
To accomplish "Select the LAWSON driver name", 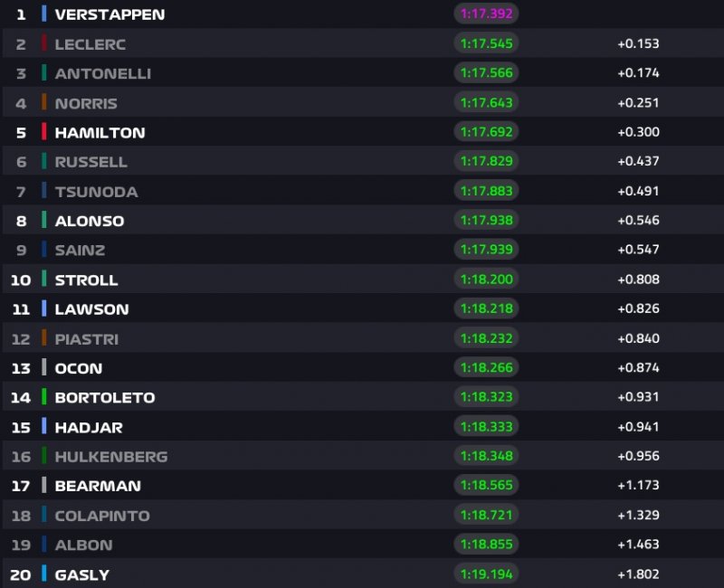I will 91,309.
